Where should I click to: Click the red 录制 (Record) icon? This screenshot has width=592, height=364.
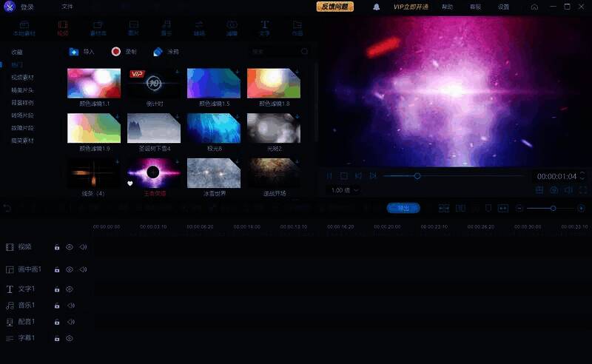(115, 52)
